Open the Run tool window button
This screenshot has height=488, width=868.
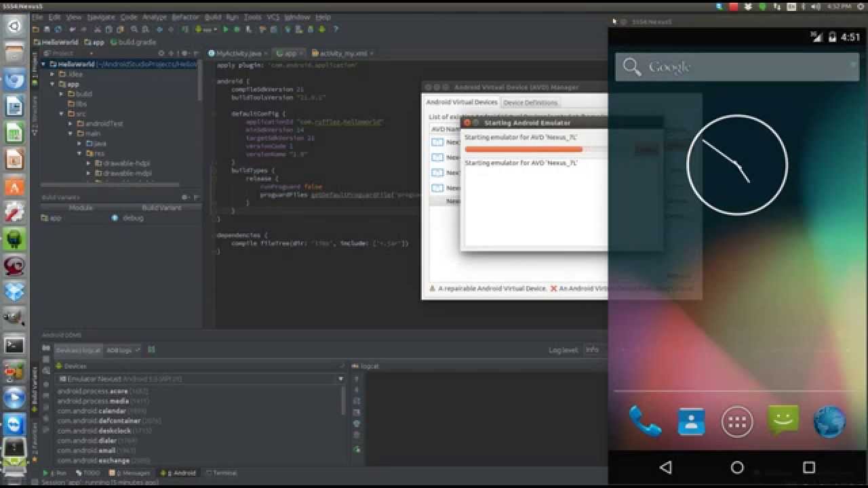[56, 473]
